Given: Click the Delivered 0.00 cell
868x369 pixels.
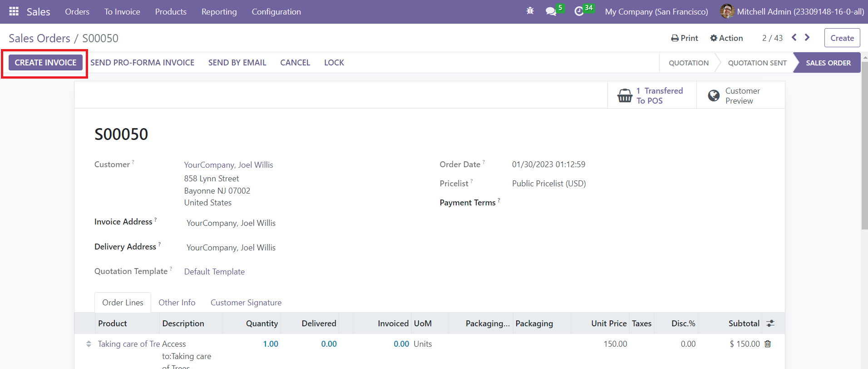Looking at the screenshot, I should pos(329,344).
